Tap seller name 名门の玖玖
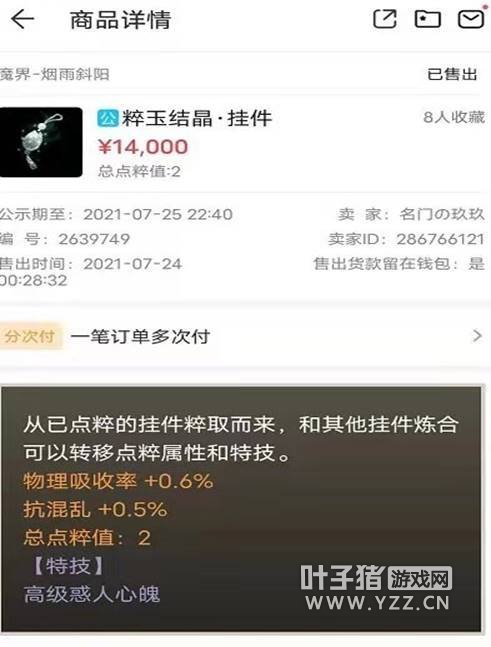Screen dimensions: 491x647 click(x=441, y=214)
